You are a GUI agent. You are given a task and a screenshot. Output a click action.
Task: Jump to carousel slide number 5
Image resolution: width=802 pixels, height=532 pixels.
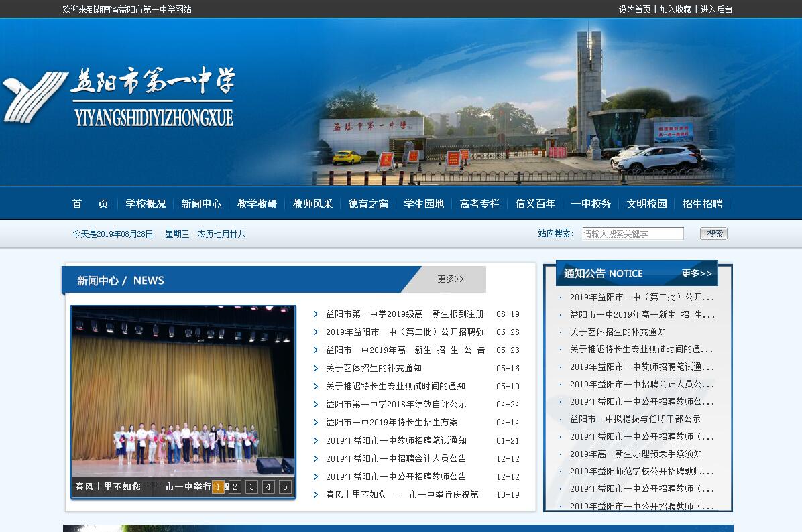[x=285, y=487]
